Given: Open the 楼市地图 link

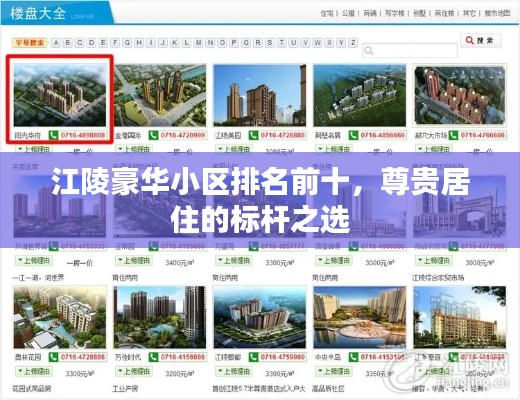Looking at the screenshot, I should click(x=497, y=13).
